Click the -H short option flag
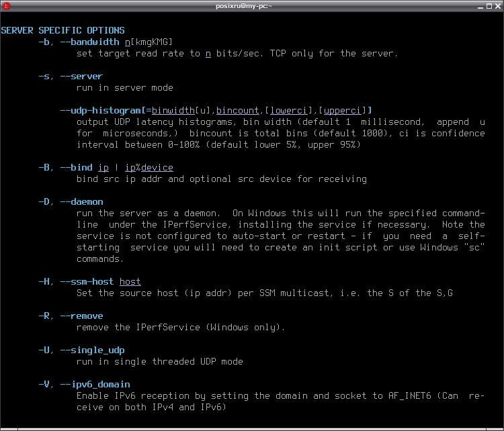This screenshot has width=504, height=431. point(44,282)
